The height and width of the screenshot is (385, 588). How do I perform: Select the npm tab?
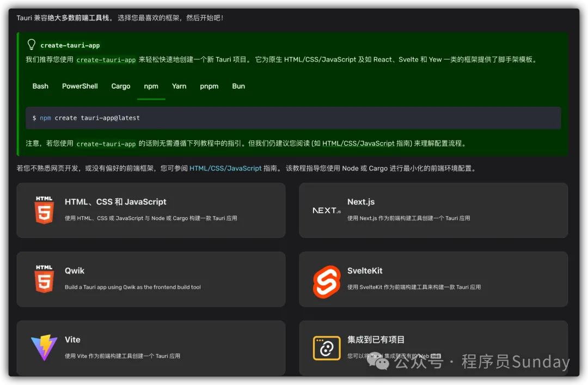151,86
